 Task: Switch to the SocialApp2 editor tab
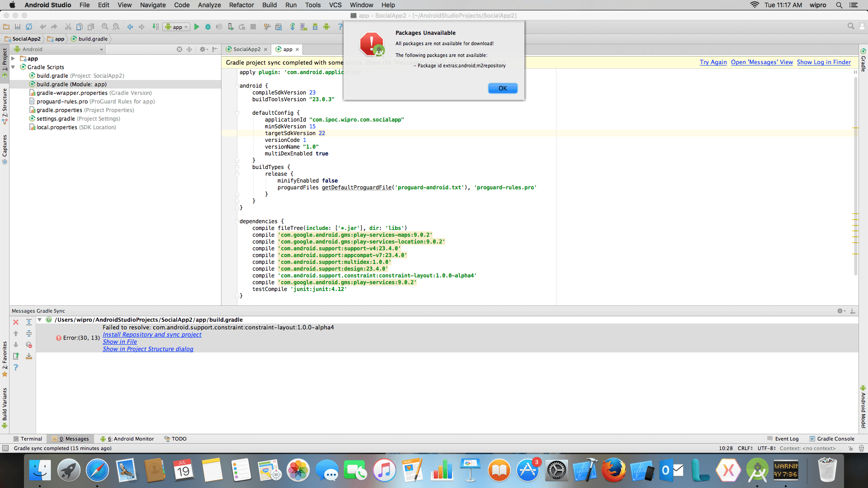pyautogui.click(x=247, y=49)
